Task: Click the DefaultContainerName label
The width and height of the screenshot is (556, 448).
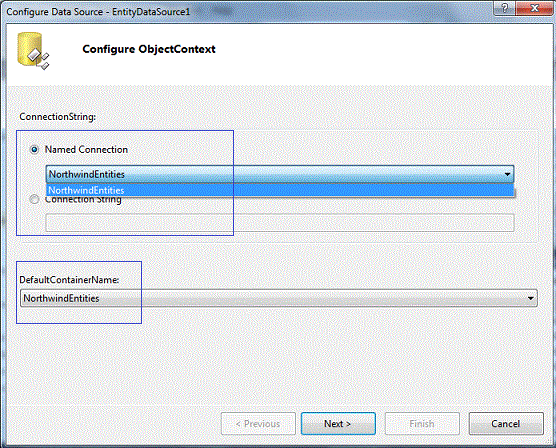Action: (69, 280)
